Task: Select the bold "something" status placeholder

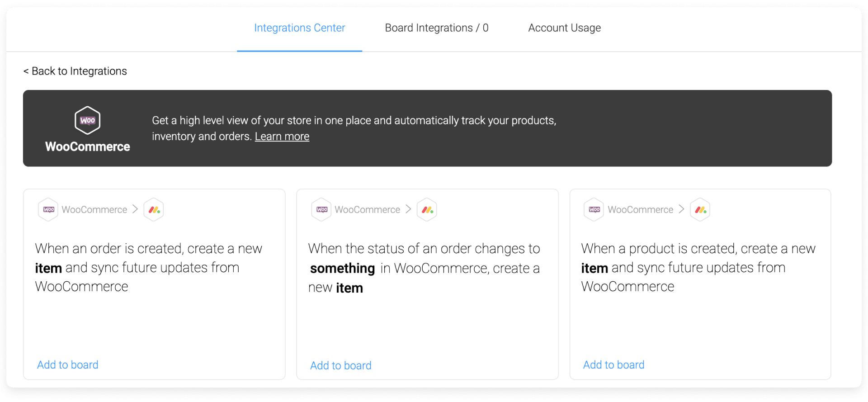Action: 343,269
